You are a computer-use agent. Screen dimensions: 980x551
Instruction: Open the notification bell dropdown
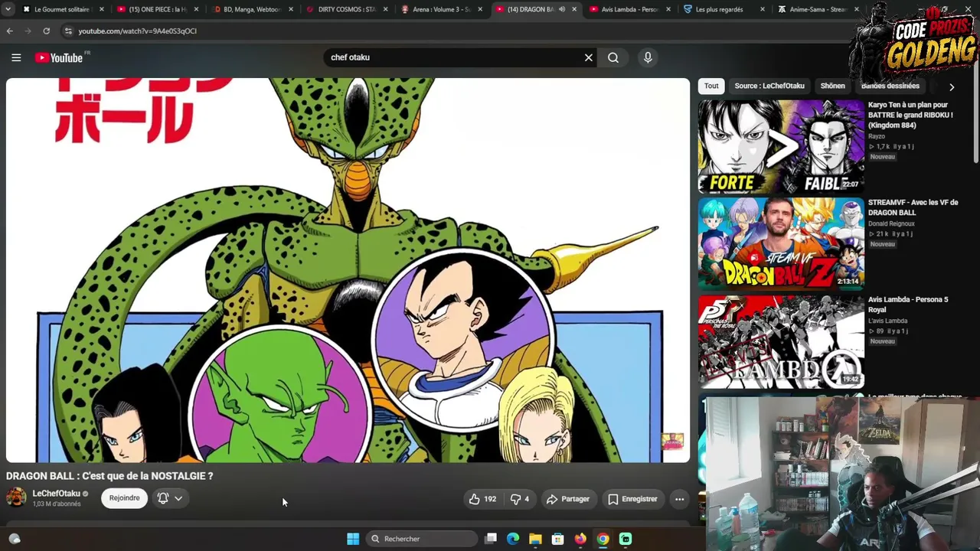169,498
